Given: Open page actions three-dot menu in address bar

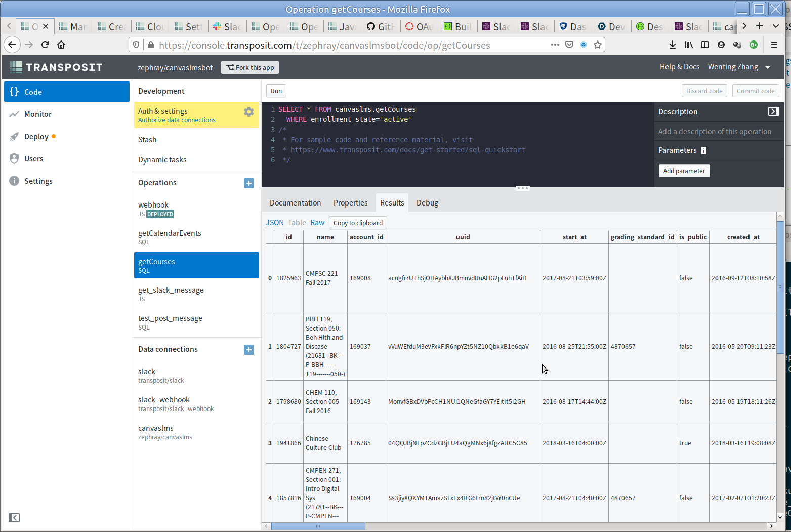Looking at the screenshot, I should [555, 45].
